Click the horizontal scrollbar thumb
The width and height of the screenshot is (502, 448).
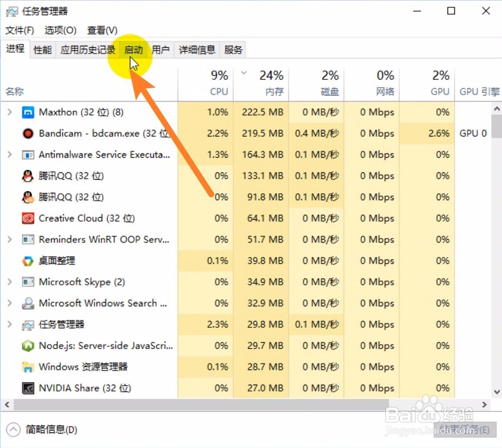pyautogui.click(x=201, y=405)
